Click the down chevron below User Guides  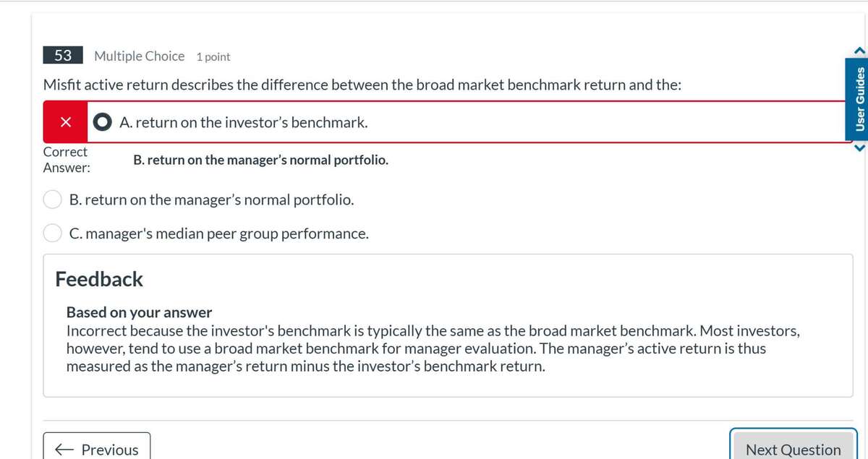(x=859, y=149)
